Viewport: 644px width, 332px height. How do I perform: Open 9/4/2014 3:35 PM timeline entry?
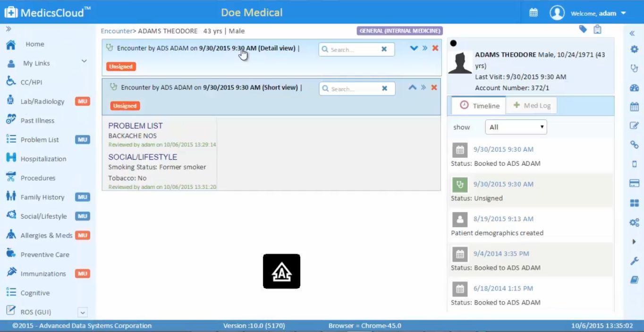[501, 254]
